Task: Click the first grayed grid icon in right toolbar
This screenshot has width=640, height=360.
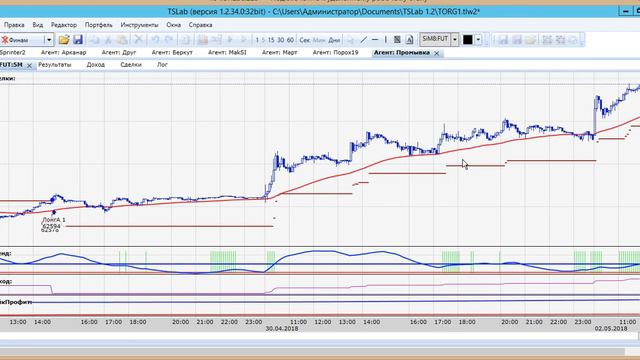Action: [x=547, y=40]
